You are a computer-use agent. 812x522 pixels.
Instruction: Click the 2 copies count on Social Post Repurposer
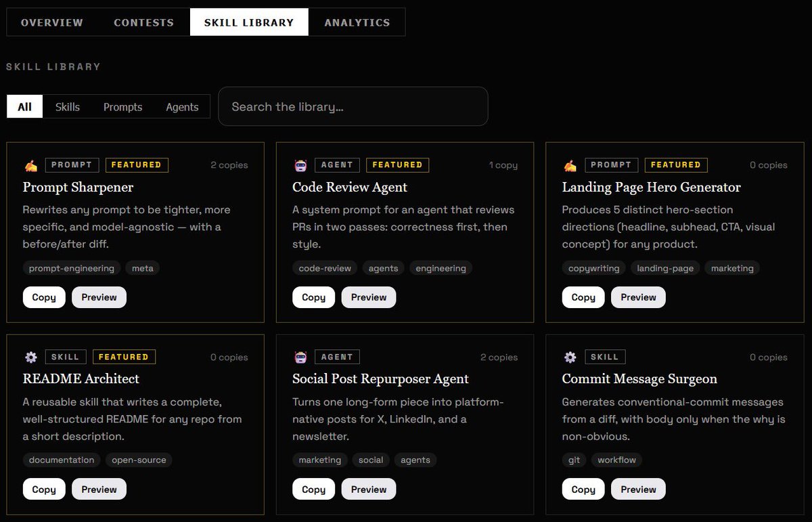tap(499, 357)
